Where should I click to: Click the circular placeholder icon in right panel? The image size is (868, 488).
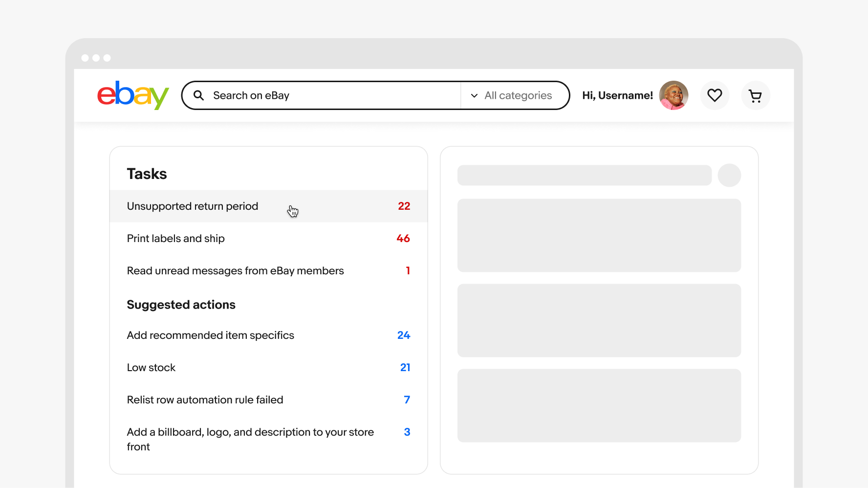[729, 175]
